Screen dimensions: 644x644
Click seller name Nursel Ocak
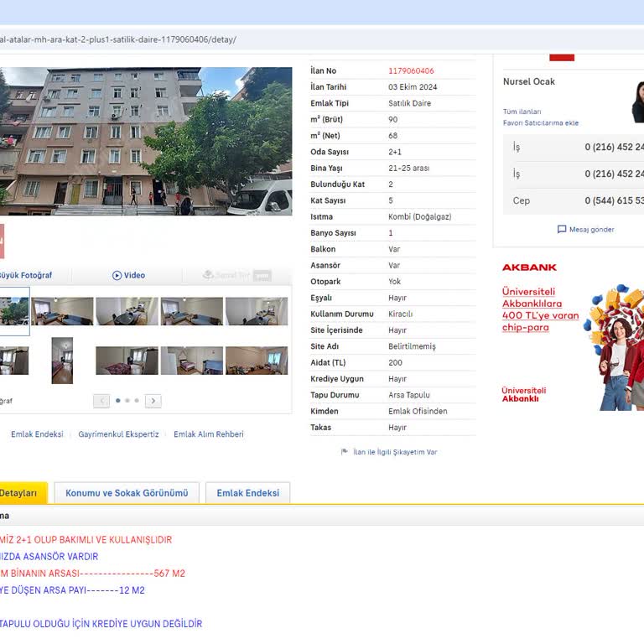[x=528, y=81]
